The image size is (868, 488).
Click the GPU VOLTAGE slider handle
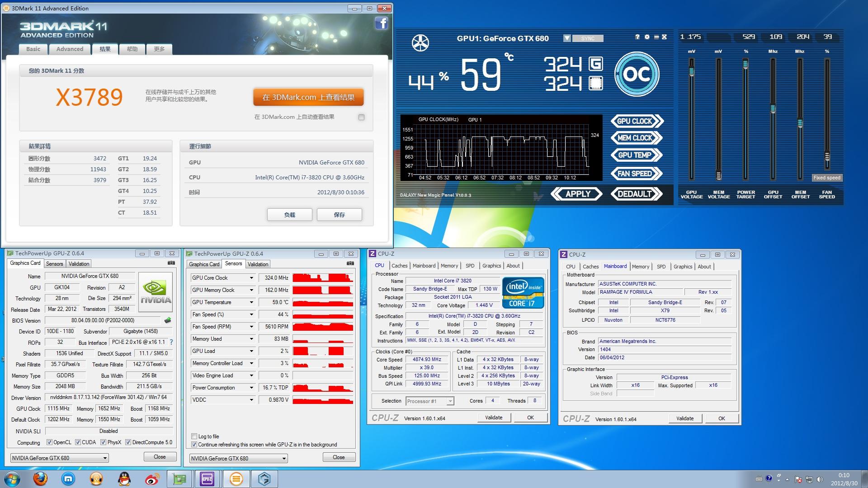692,71
